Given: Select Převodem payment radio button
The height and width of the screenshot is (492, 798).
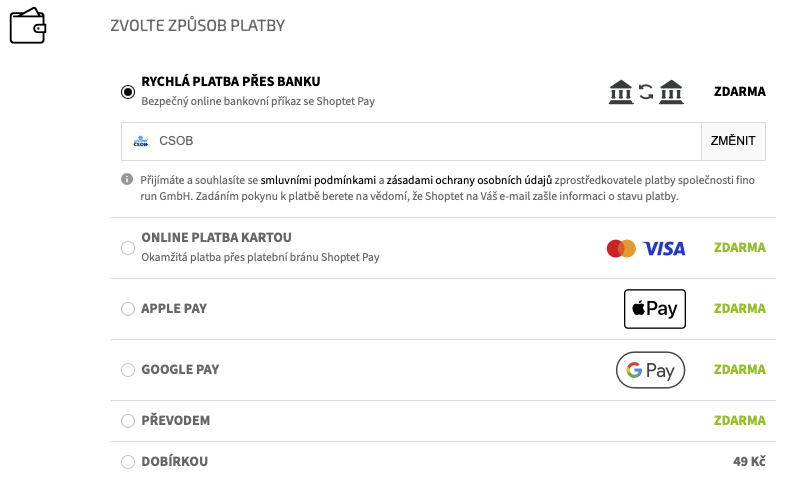Looking at the screenshot, I should [x=128, y=421].
